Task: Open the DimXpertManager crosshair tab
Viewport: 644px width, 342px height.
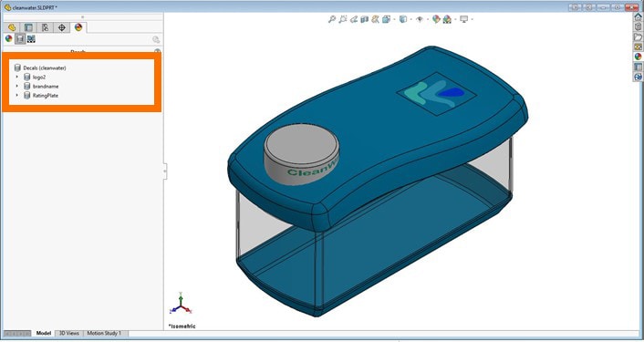Action: click(62, 27)
